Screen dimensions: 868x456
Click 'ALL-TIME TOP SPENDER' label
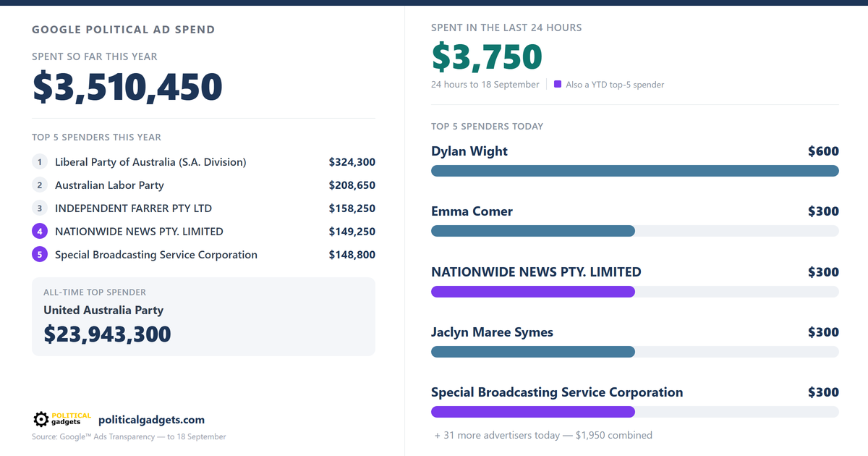tap(95, 292)
